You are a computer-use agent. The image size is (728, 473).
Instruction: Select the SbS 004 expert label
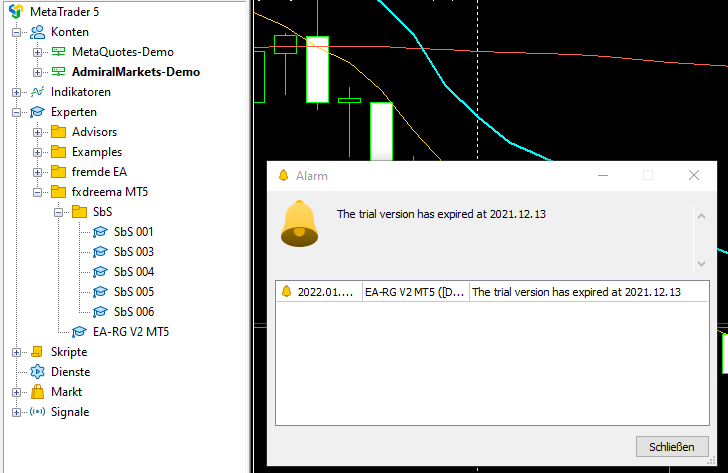pos(134,272)
